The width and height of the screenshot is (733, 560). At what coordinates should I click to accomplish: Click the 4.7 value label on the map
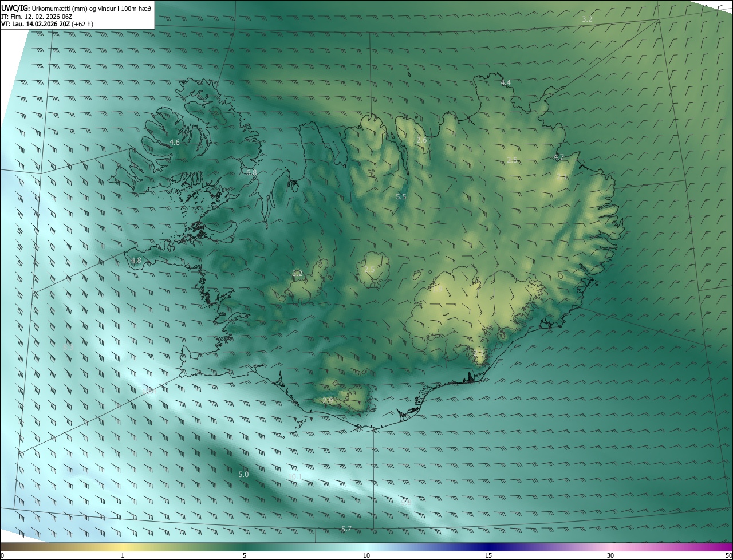click(x=559, y=157)
